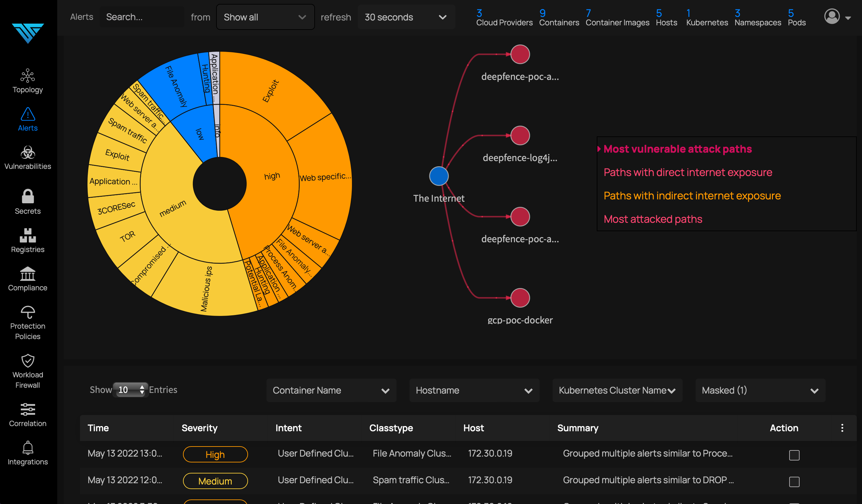
Task: Click the 5 Pods counter
Action: tap(796, 18)
